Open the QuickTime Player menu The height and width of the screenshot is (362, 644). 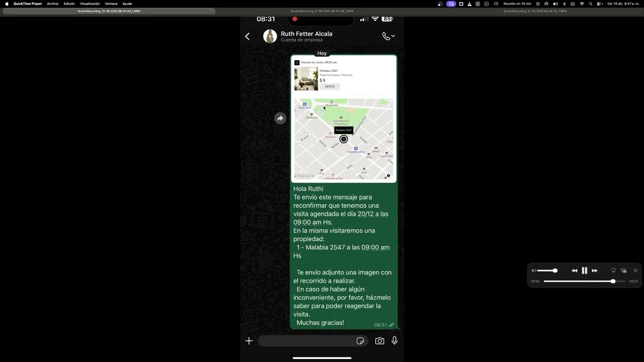[28, 4]
